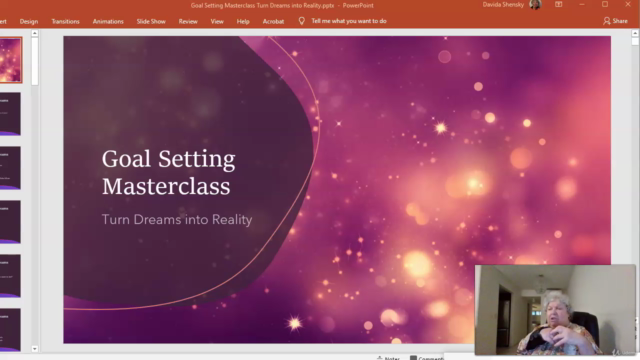The width and height of the screenshot is (640, 360).
Task: Click the slide editor scroll up arrow
Action: 635,33
